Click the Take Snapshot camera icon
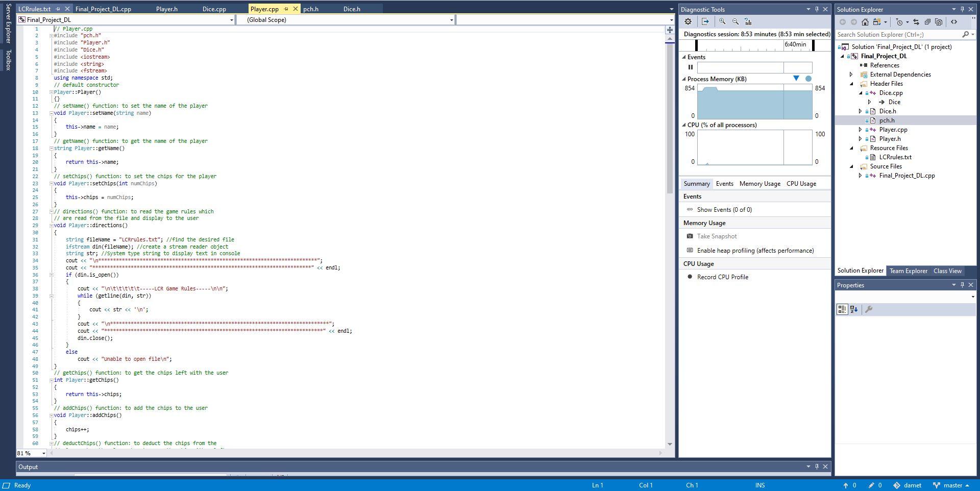This screenshot has height=491, width=980. tap(690, 236)
